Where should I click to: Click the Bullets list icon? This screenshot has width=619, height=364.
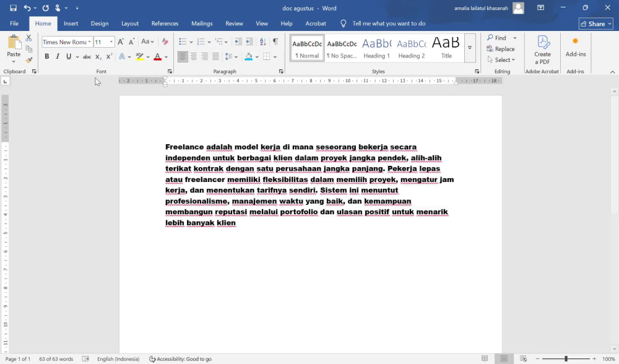click(183, 41)
